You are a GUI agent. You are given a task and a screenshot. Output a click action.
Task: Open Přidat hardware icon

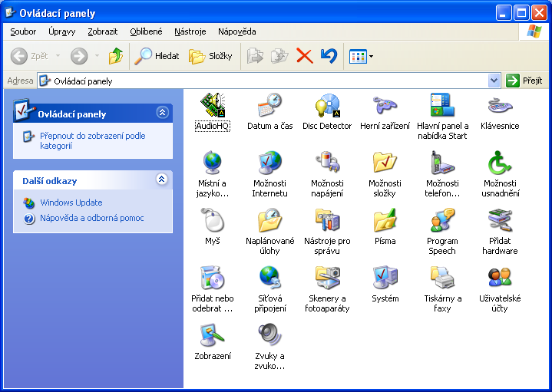(500, 220)
